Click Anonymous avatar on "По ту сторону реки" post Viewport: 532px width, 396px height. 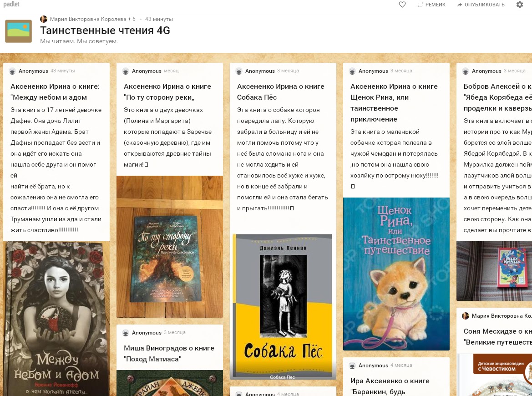[126, 71]
